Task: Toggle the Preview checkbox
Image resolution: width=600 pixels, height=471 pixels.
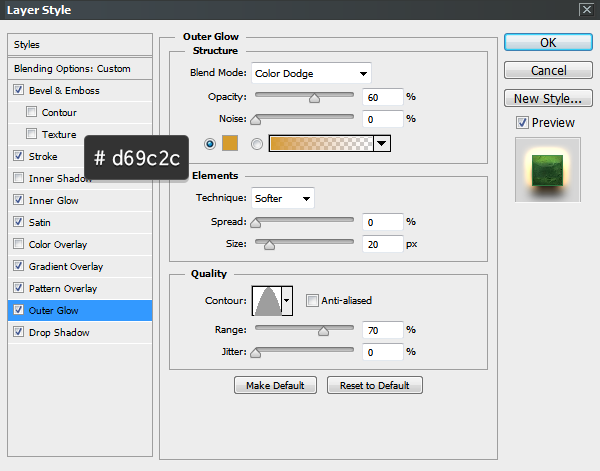Action: click(x=522, y=123)
